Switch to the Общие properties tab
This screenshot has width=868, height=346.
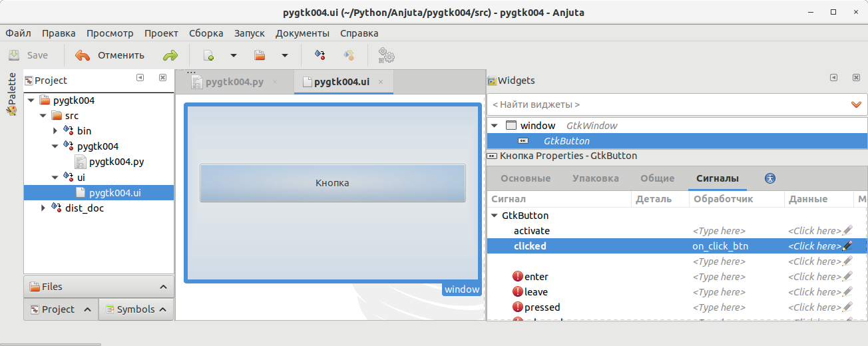click(x=658, y=178)
